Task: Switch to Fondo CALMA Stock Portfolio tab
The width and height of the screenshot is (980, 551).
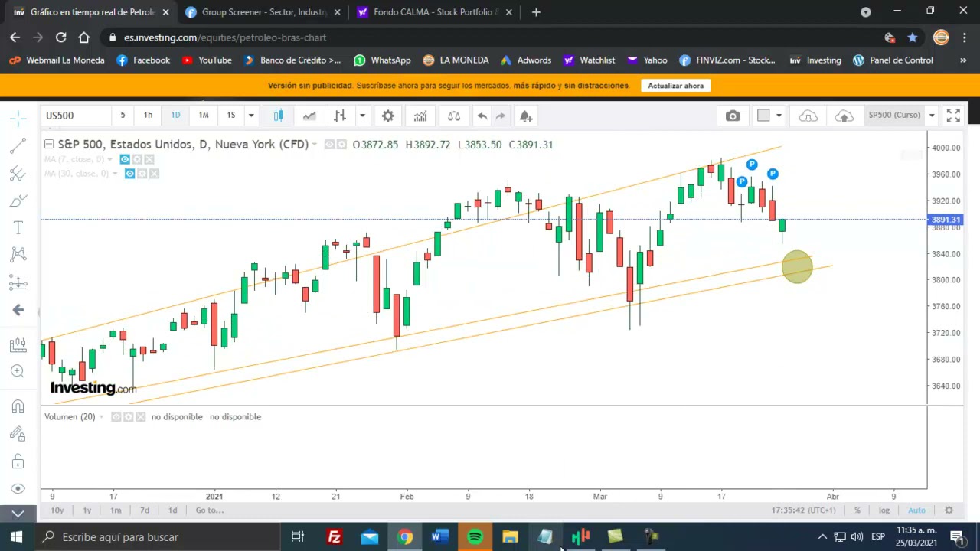Action: 436,12
